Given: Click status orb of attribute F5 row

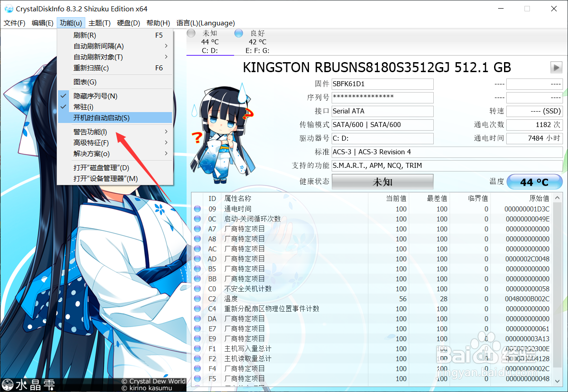Looking at the screenshot, I should [x=197, y=379].
